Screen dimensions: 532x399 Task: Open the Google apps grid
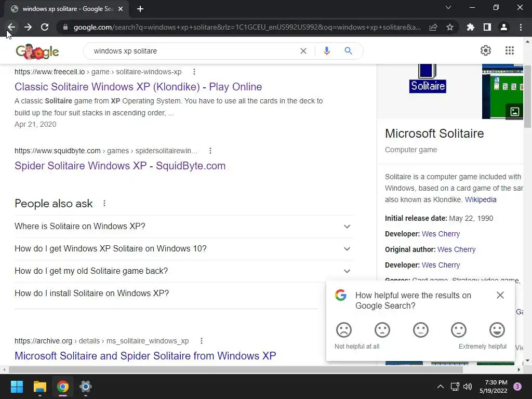509,50
